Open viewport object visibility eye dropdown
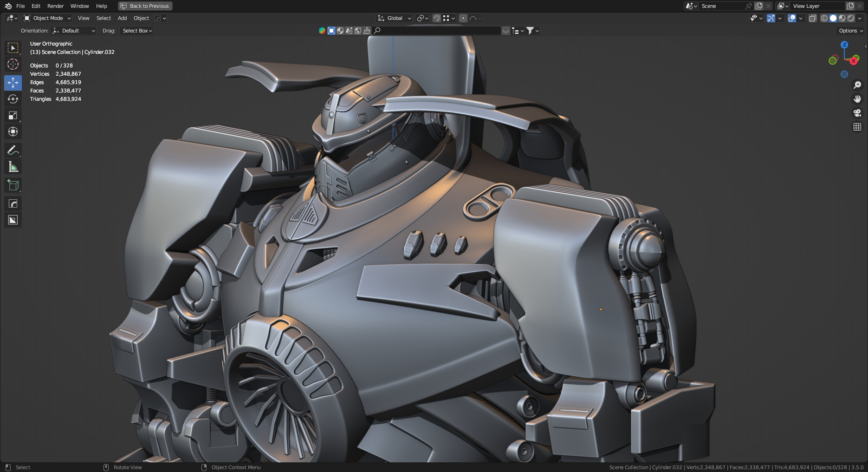This screenshot has height=472, width=868. tap(756, 18)
